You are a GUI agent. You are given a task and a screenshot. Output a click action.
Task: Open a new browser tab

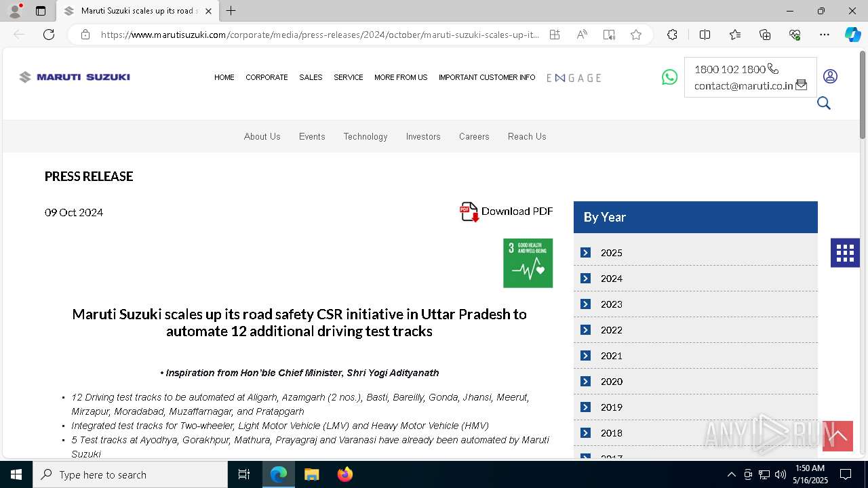pyautogui.click(x=231, y=11)
